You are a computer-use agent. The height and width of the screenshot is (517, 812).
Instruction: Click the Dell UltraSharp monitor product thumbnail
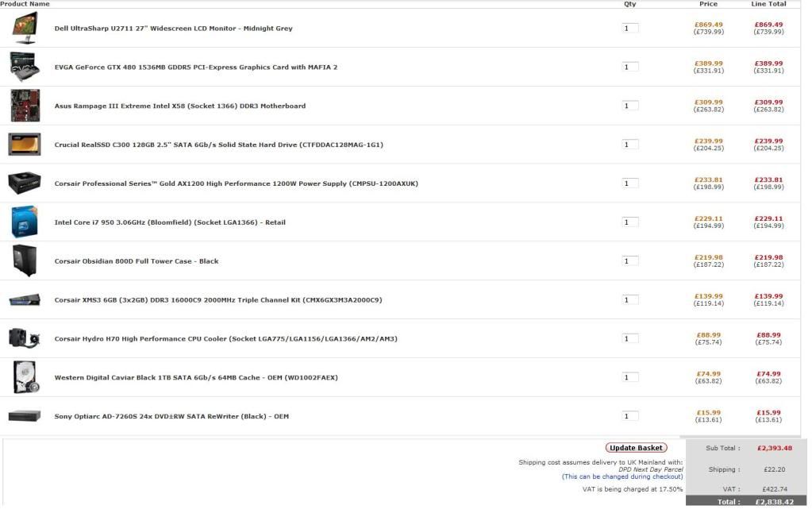click(25, 28)
